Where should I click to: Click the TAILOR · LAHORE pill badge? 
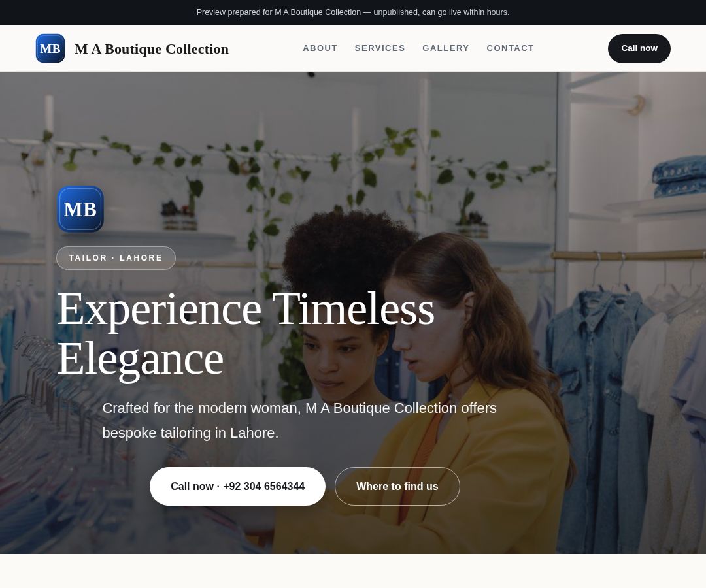pos(116,258)
